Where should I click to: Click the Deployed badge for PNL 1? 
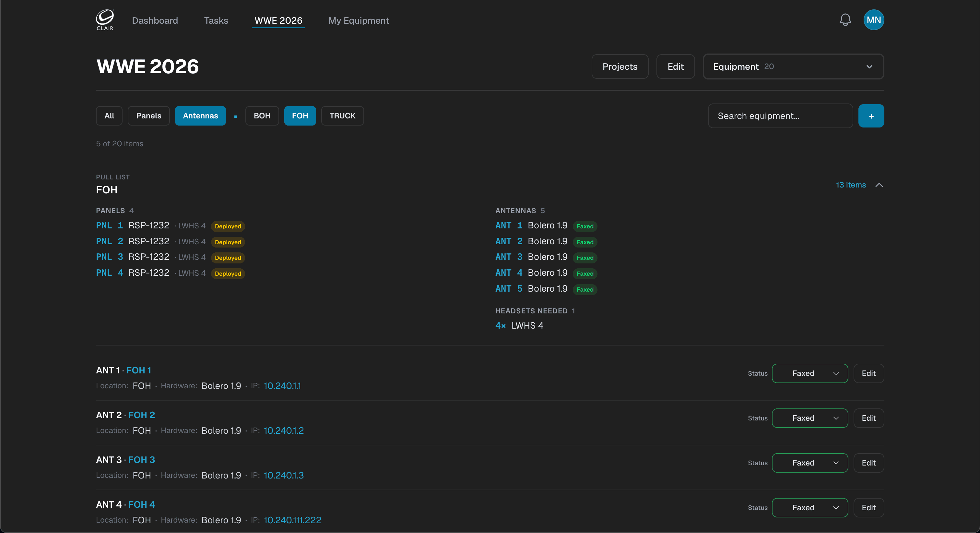coord(228,226)
